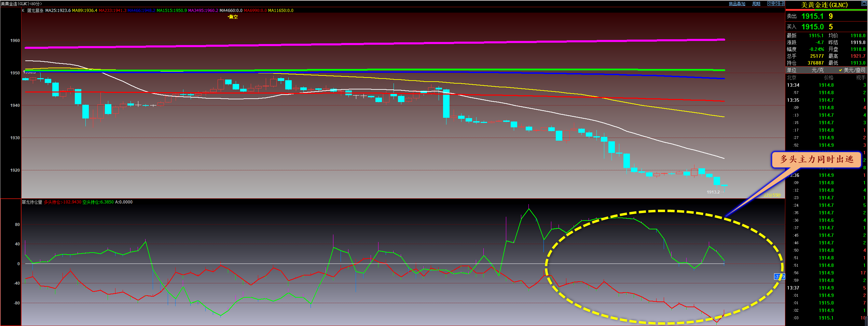Click the 最新 value 1915.1

(x=816, y=36)
